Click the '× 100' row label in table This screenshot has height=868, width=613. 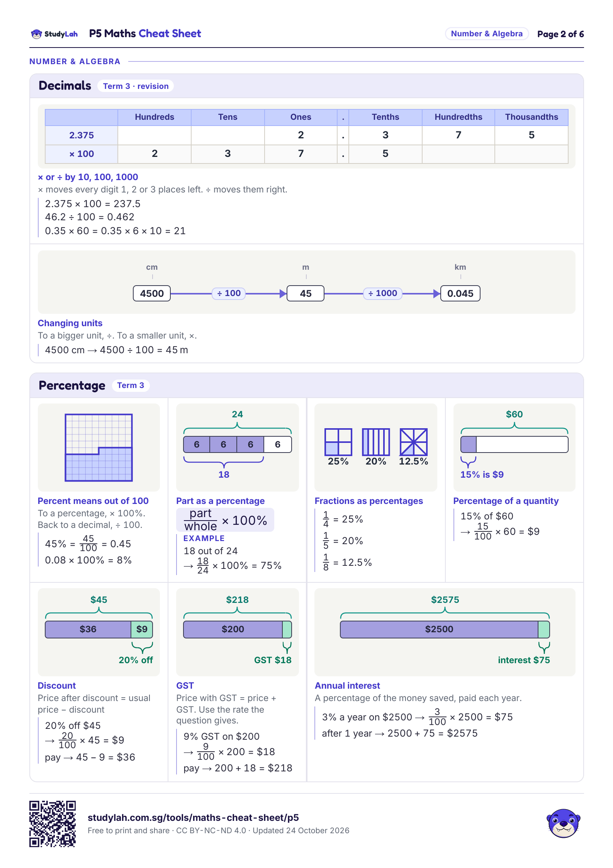[x=82, y=154]
